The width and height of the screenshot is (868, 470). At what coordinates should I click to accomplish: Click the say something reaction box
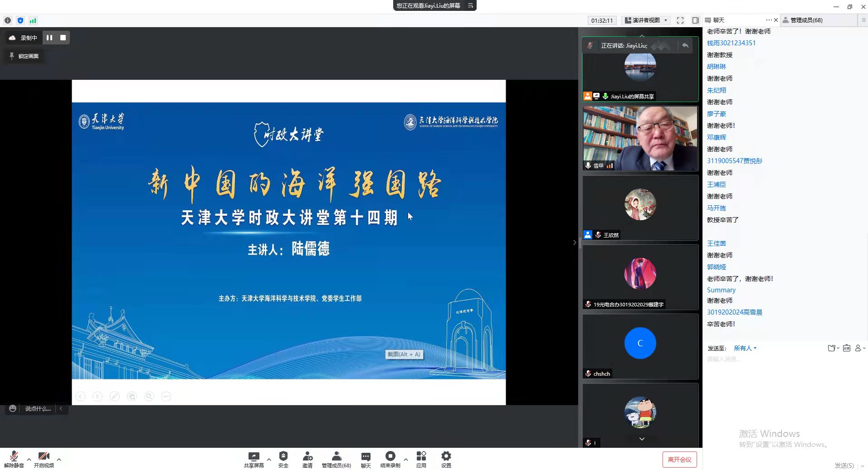tap(38, 409)
